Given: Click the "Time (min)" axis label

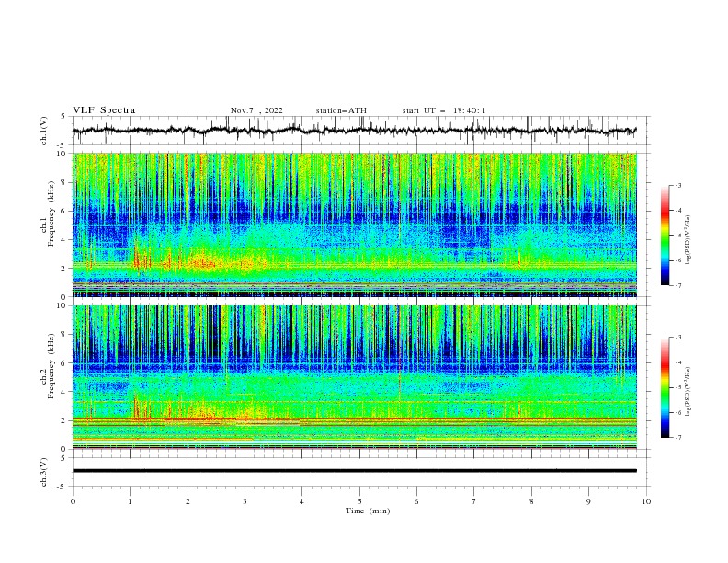Looking at the screenshot, I should coord(368,511).
